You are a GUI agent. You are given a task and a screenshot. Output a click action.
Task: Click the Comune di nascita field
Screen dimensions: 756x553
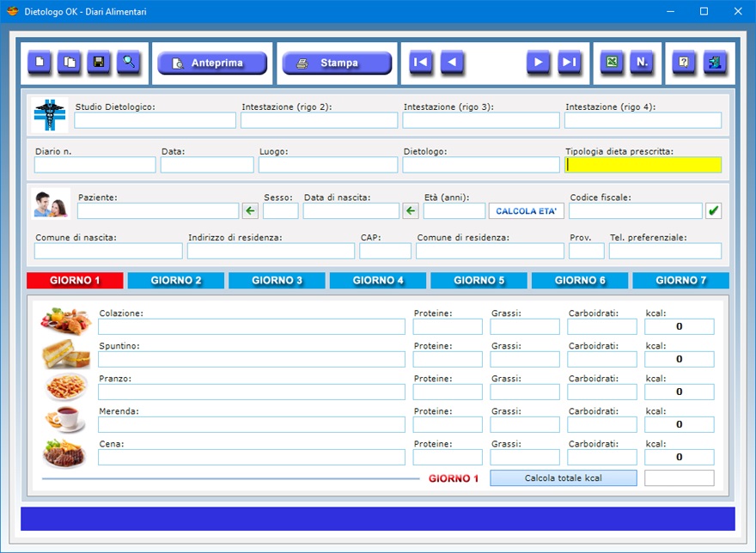[x=108, y=252]
